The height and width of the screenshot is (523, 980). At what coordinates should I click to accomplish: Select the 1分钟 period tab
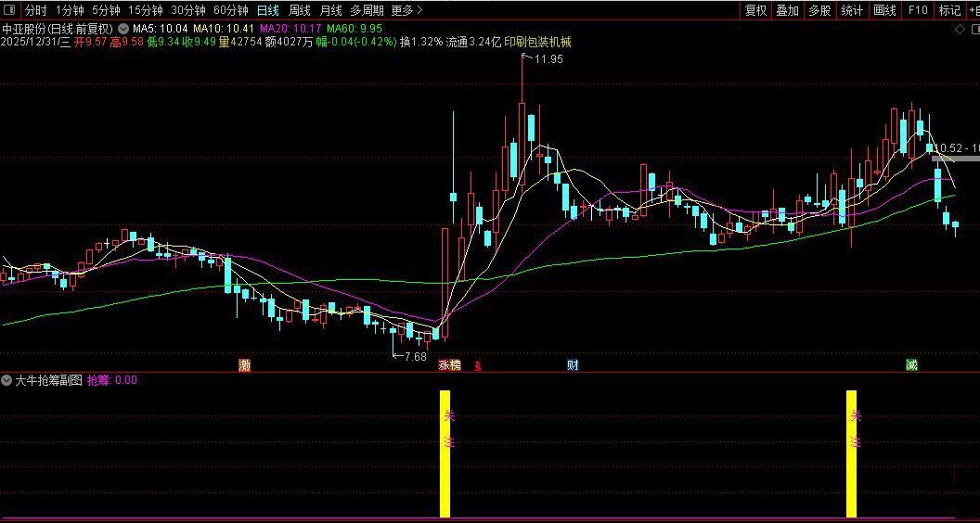pyautogui.click(x=70, y=10)
